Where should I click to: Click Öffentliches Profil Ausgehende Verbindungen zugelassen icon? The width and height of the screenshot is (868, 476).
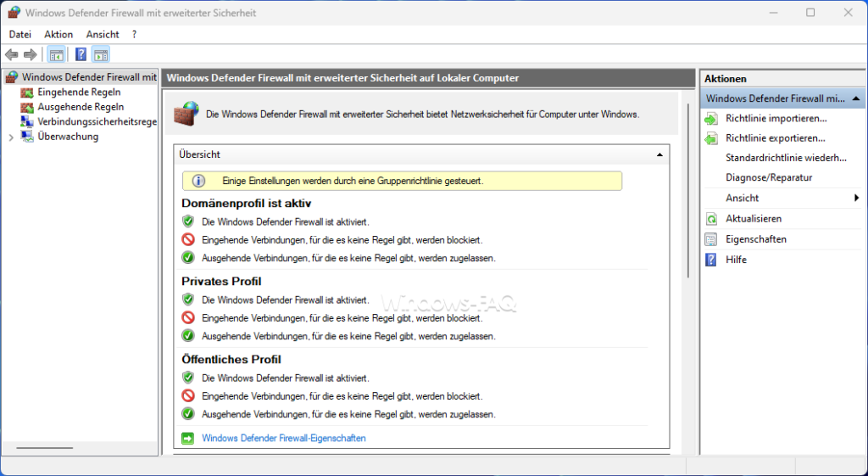(188, 414)
